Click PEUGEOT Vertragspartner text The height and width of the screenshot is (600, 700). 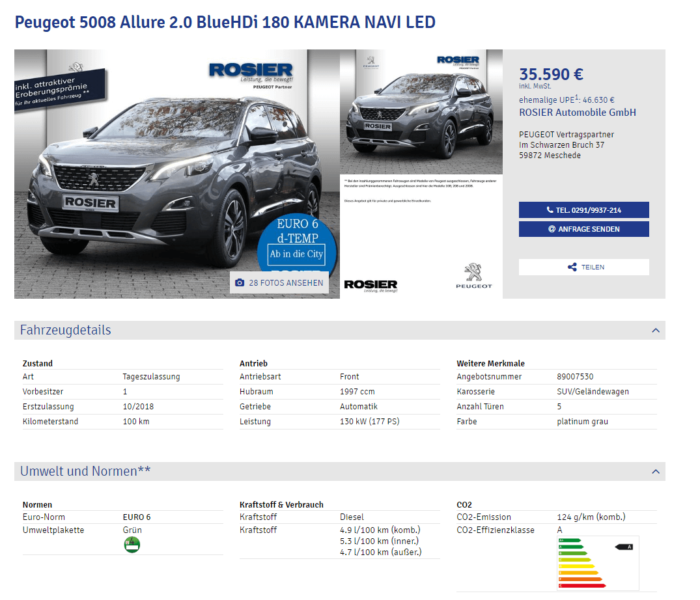pos(566,134)
